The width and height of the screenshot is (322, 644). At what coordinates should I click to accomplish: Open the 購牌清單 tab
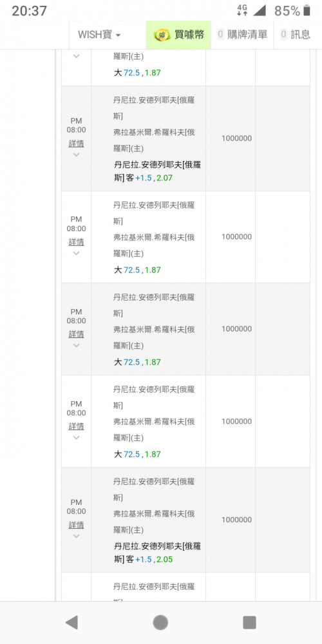242,35
